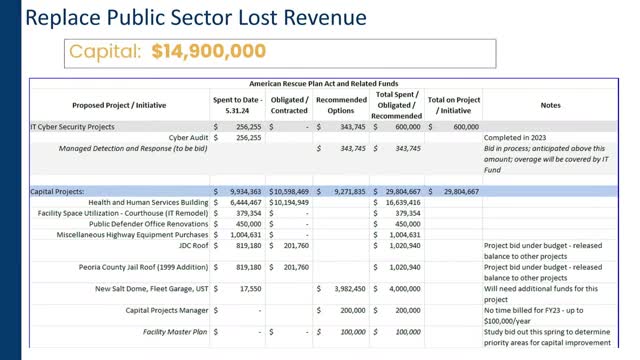
Task: Click Public Defender spent value 450,000
Action: click(x=249, y=224)
